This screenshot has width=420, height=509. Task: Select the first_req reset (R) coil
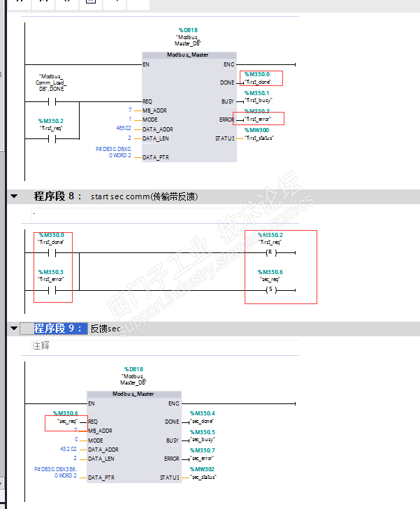[271, 252]
